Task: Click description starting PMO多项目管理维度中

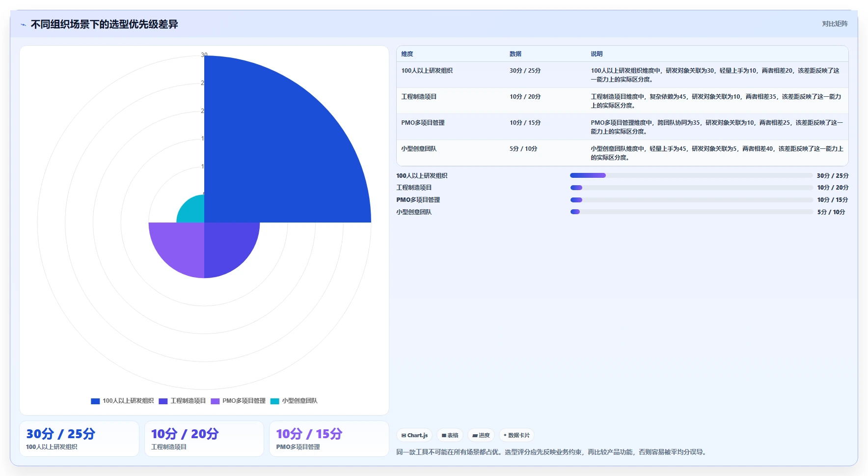Action: pyautogui.click(x=717, y=127)
